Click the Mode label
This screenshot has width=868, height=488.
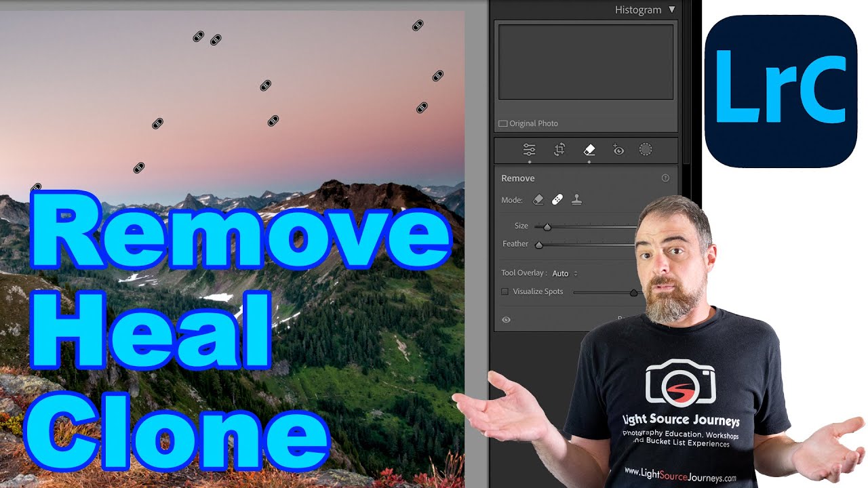pyautogui.click(x=512, y=200)
